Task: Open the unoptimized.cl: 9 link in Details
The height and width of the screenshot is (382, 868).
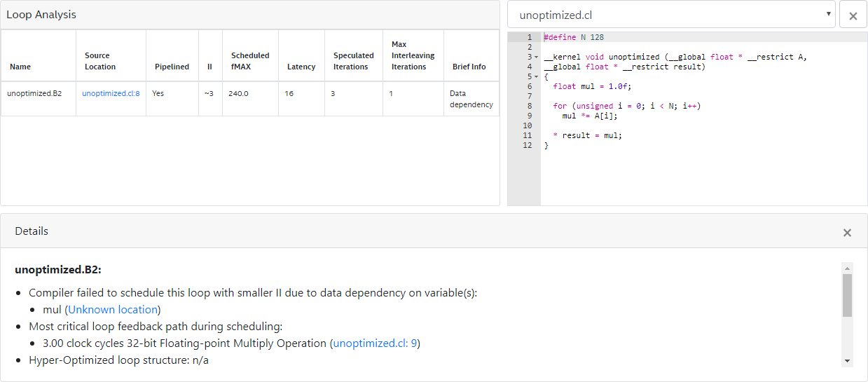Action: coord(375,343)
